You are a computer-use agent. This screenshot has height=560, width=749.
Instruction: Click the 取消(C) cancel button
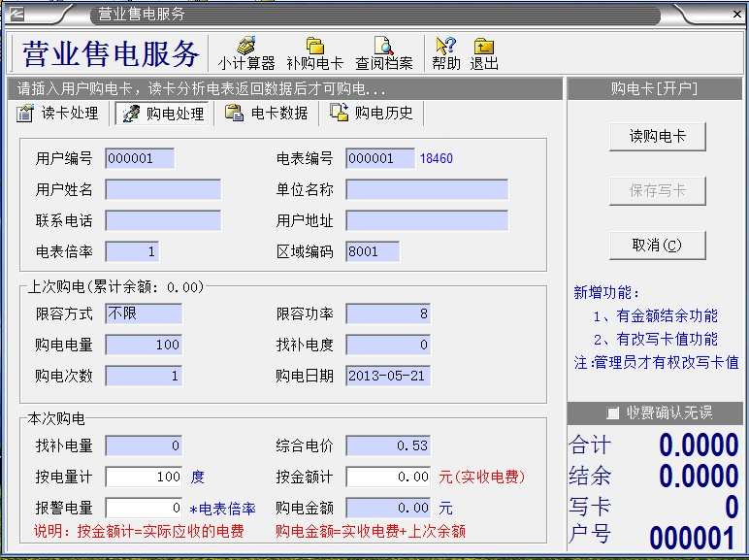tap(657, 246)
